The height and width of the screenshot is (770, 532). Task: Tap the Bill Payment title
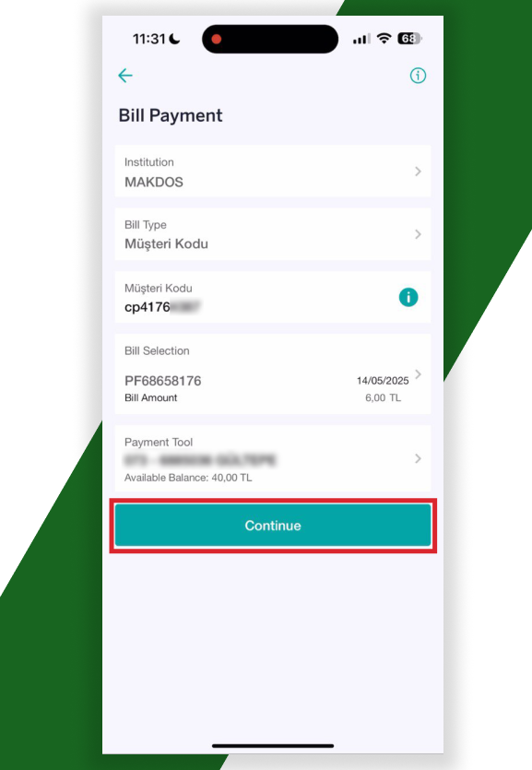(171, 115)
